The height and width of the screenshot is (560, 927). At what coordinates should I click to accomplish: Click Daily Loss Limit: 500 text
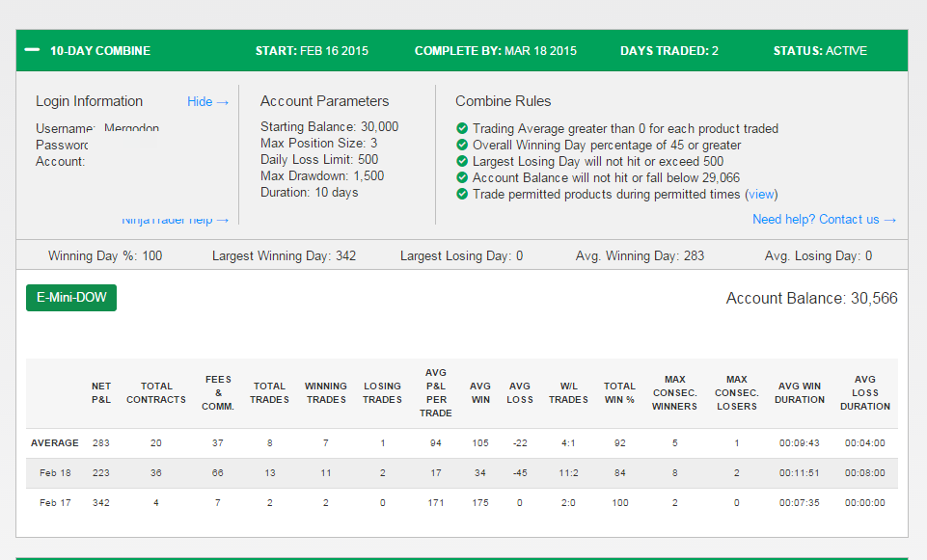[x=319, y=159]
